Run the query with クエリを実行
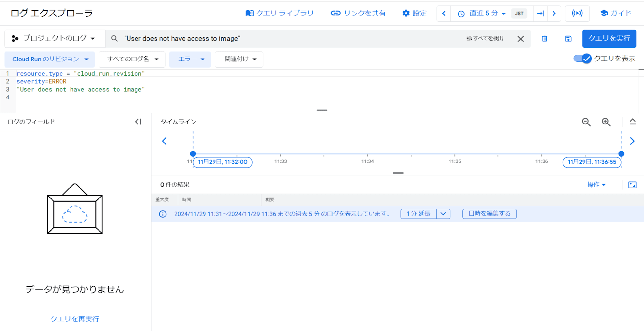644x331 pixels. coord(609,39)
